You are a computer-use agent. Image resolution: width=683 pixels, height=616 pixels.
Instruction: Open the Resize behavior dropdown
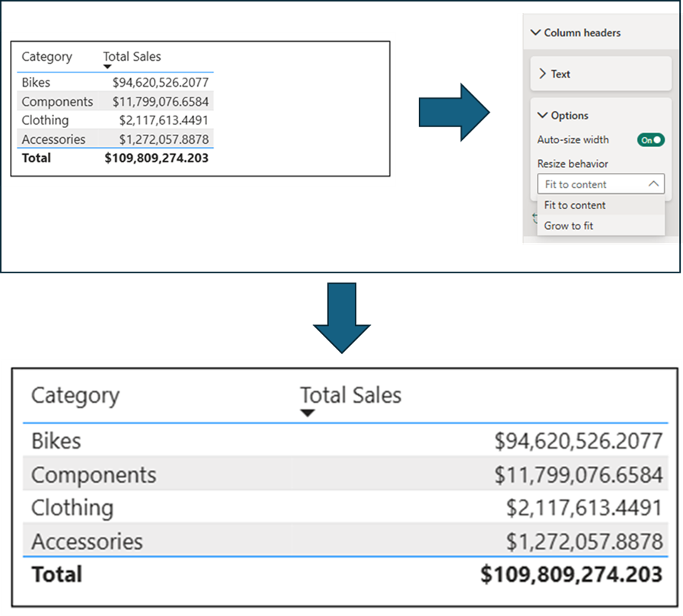click(601, 184)
